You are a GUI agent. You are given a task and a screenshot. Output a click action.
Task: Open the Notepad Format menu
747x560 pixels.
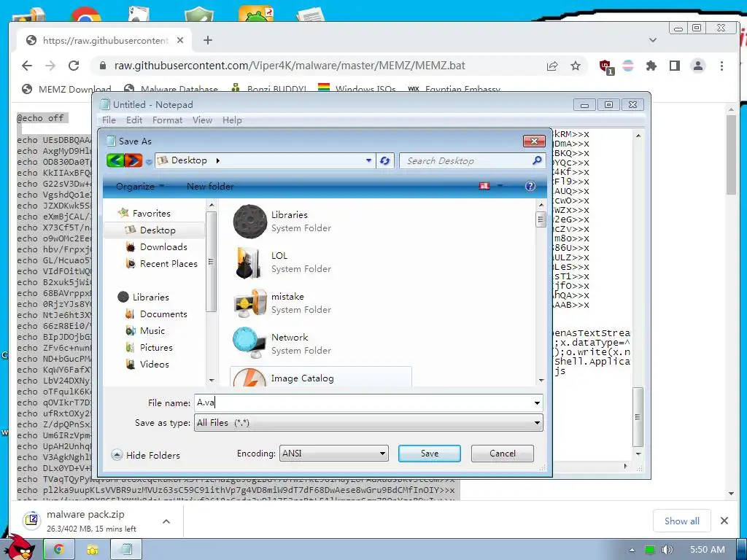[167, 120]
